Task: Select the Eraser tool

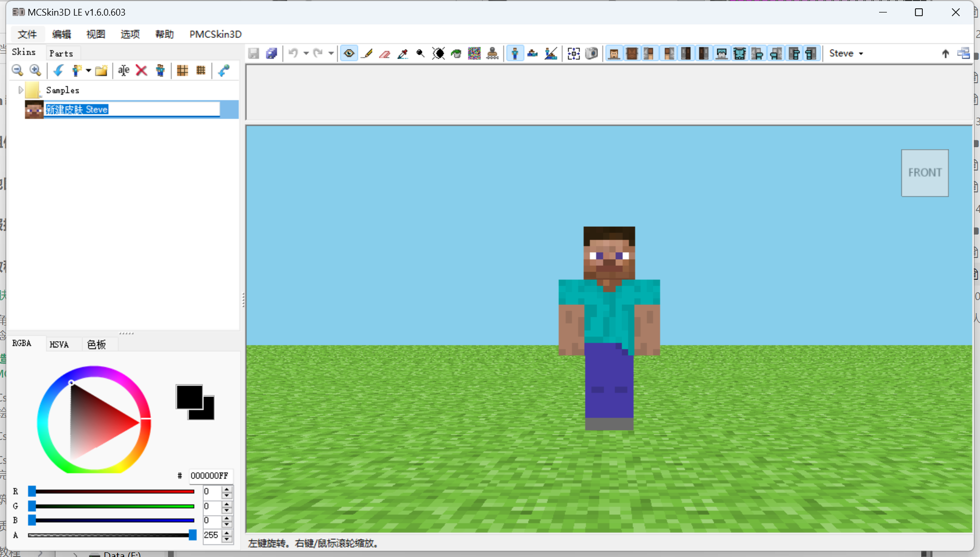Action: click(x=385, y=54)
